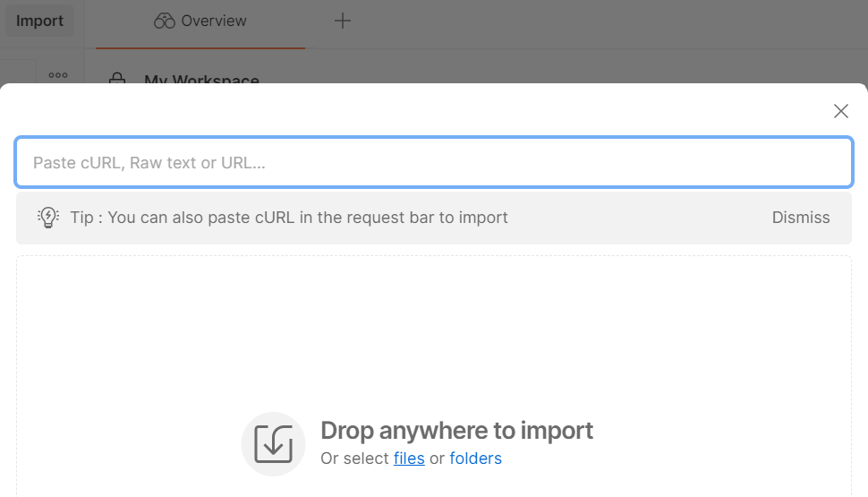Click the lightbulb tip icon

48,218
